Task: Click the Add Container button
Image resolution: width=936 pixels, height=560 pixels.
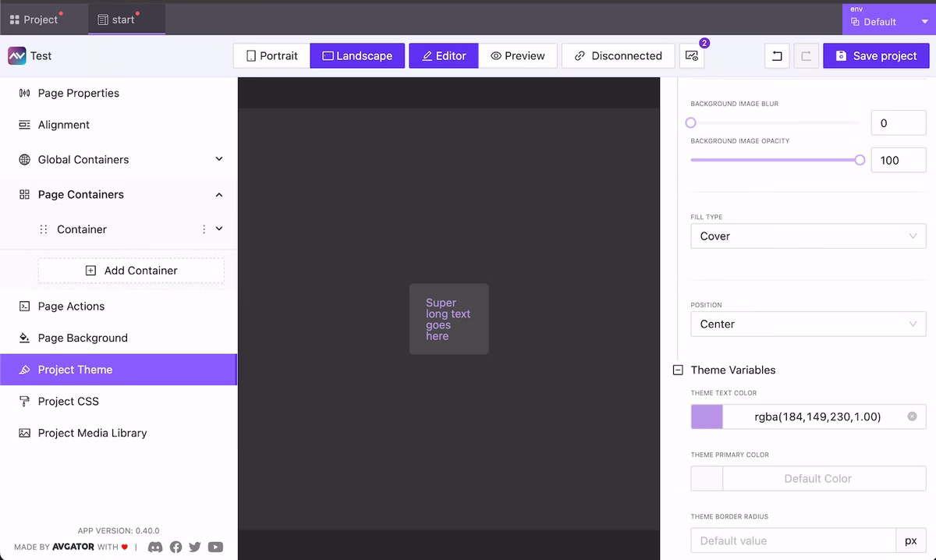Action: [x=130, y=270]
